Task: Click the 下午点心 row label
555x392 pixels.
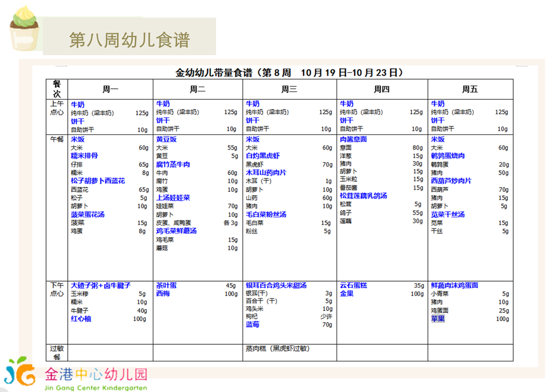Action: (x=57, y=289)
